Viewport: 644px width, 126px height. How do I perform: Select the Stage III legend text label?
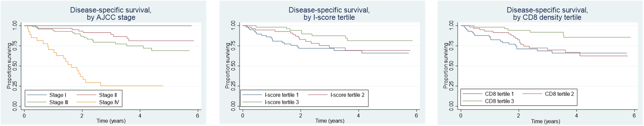coord(59,102)
